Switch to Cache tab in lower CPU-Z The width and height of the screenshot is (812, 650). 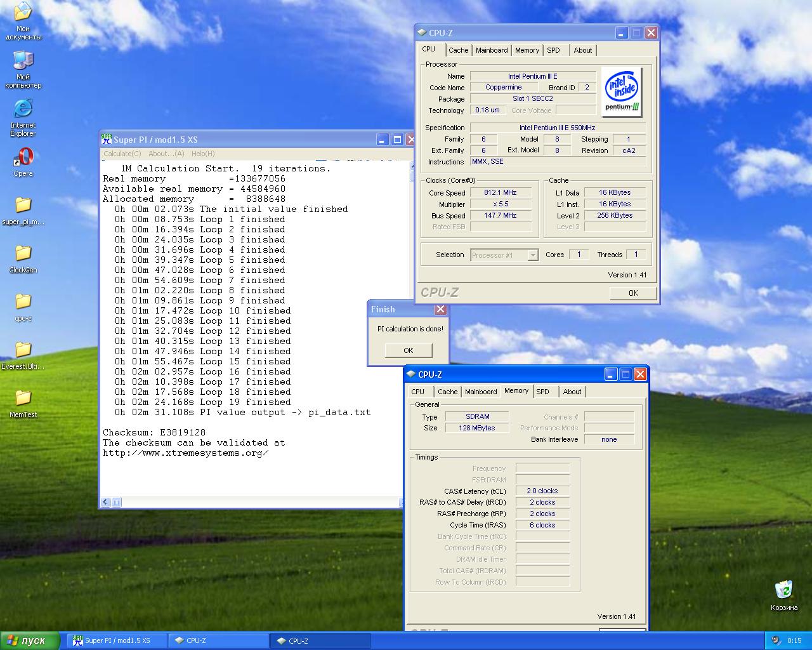[447, 392]
